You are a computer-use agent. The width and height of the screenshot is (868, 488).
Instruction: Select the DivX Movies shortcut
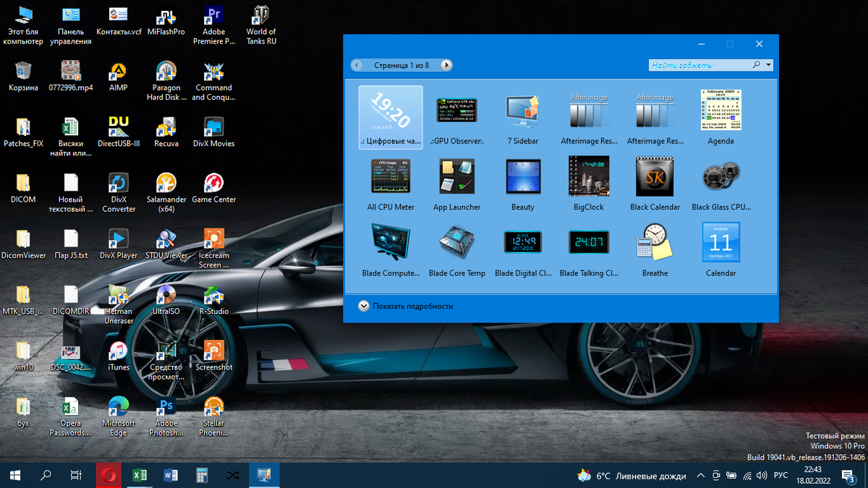point(214,132)
